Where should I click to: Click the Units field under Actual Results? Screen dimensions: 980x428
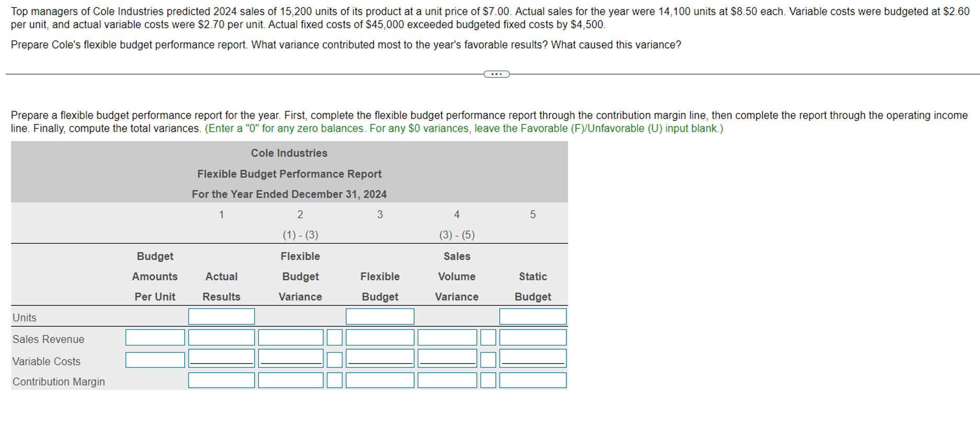[x=221, y=316]
